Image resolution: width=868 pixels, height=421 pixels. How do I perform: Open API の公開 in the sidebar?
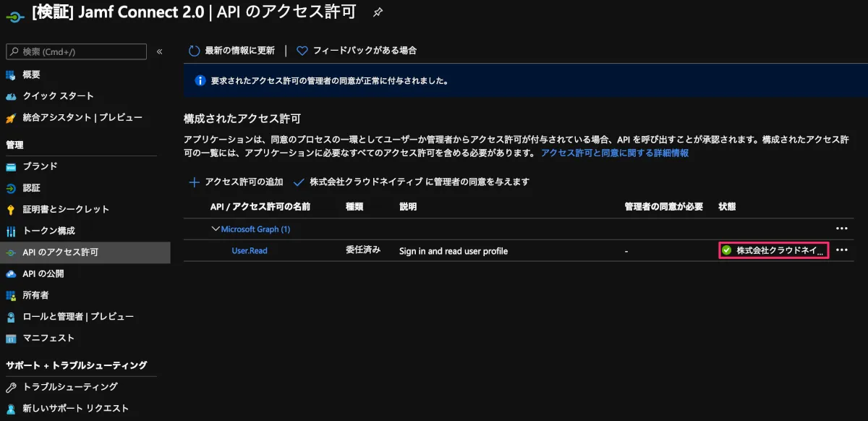tap(43, 274)
